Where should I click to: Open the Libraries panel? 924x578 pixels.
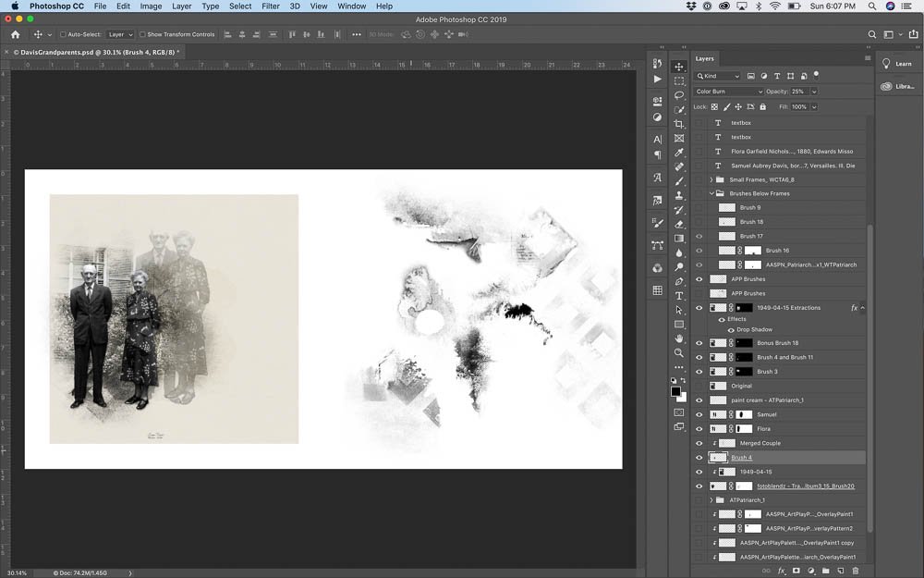(x=897, y=86)
